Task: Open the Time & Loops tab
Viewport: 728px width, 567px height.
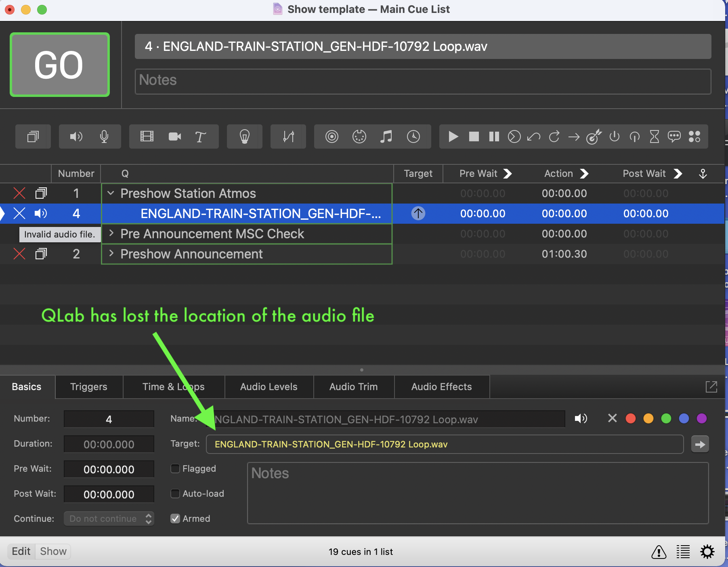Action: coord(174,386)
